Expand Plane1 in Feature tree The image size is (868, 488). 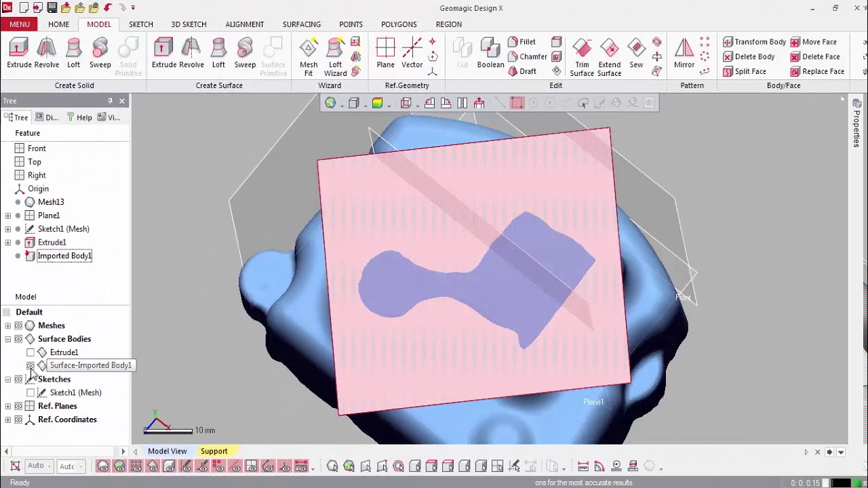point(7,216)
